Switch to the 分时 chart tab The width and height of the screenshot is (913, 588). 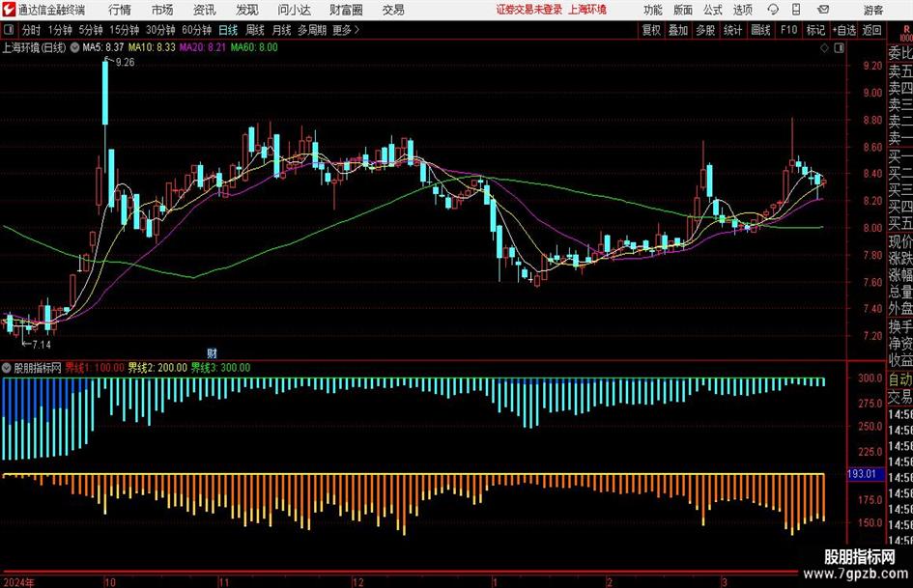coord(32,30)
